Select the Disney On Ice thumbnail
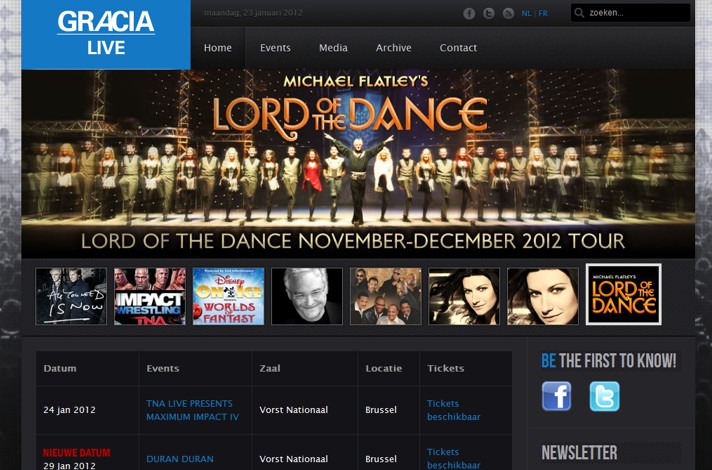Screen dimensions: 712x470 tap(228, 296)
